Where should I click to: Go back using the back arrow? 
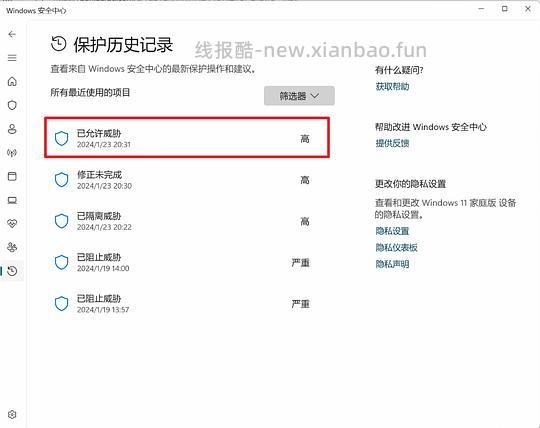12,34
